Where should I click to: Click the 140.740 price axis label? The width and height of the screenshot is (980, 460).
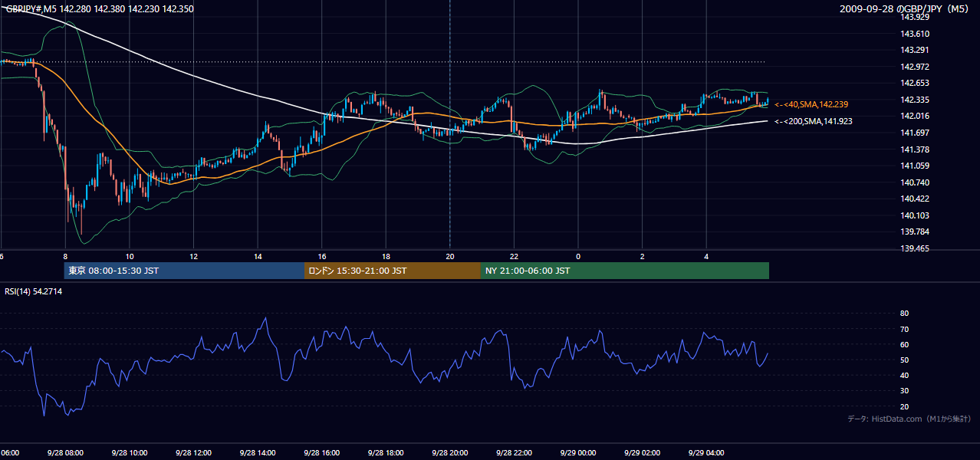point(916,182)
